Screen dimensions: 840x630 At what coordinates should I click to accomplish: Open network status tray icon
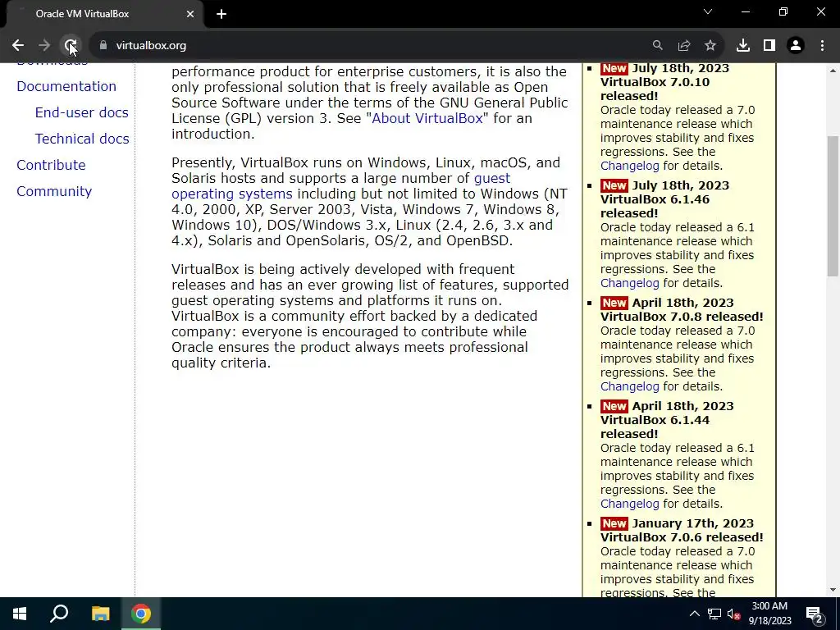pos(714,614)
